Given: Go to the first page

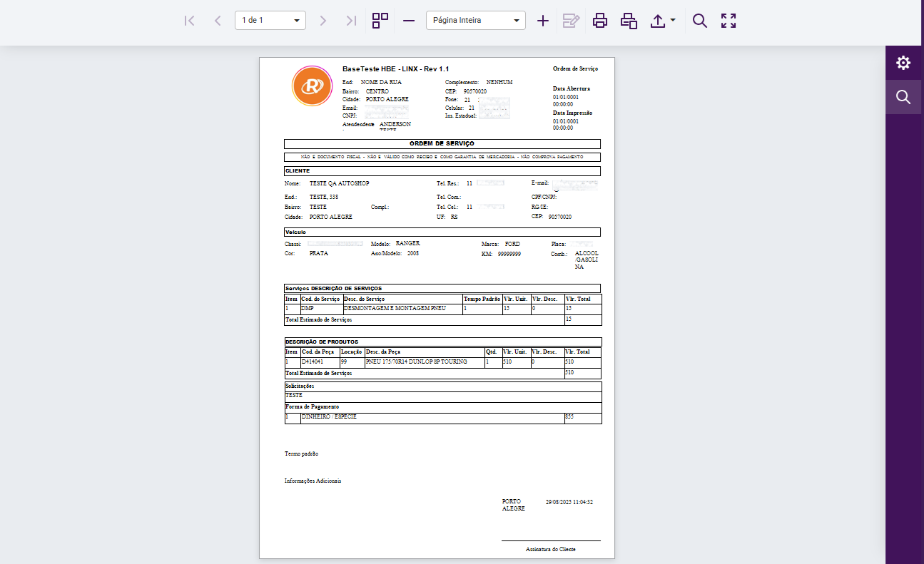Looking at the screenshot, I should pos(189,21).
